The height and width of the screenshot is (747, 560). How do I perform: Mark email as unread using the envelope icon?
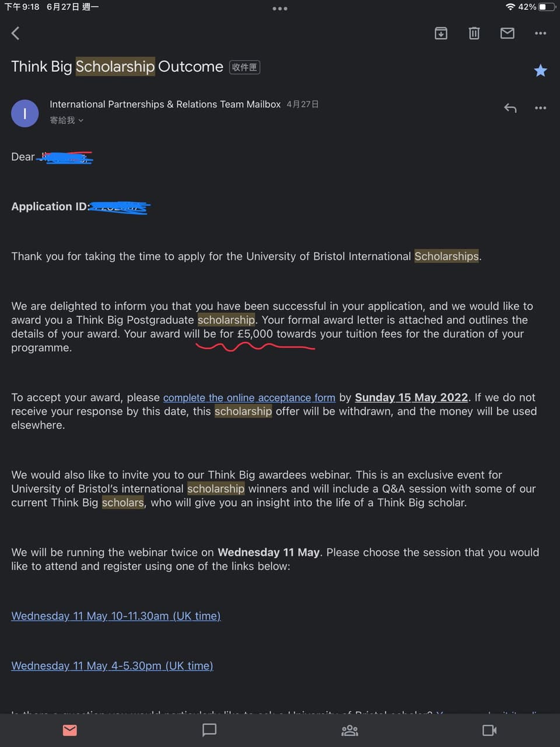click(508, 33)
